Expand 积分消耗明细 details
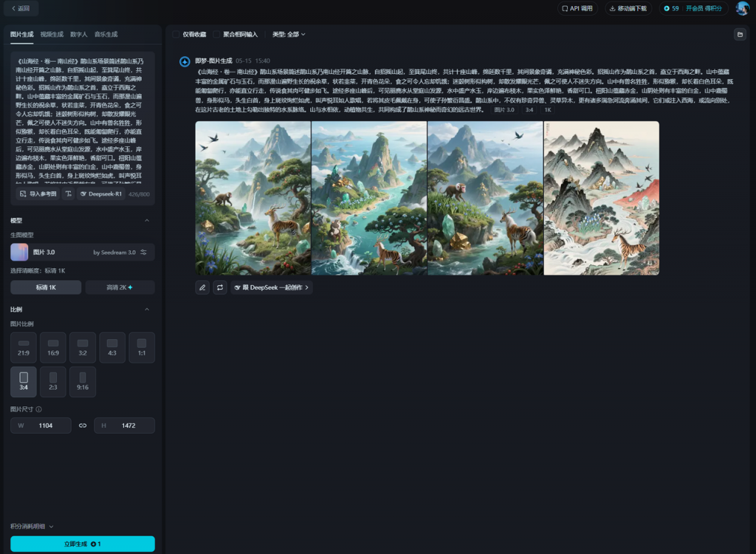Viewport: 756px width, 554px height. pos(32,527)
